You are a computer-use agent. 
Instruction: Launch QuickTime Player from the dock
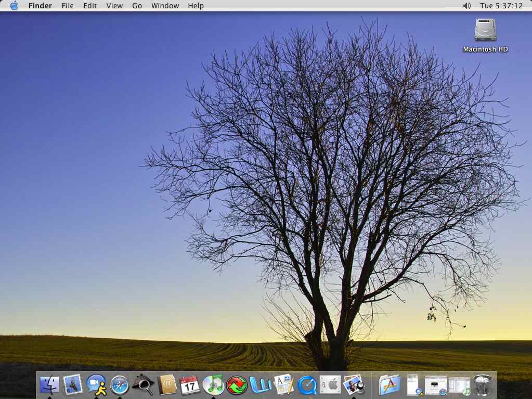[307, 386]
